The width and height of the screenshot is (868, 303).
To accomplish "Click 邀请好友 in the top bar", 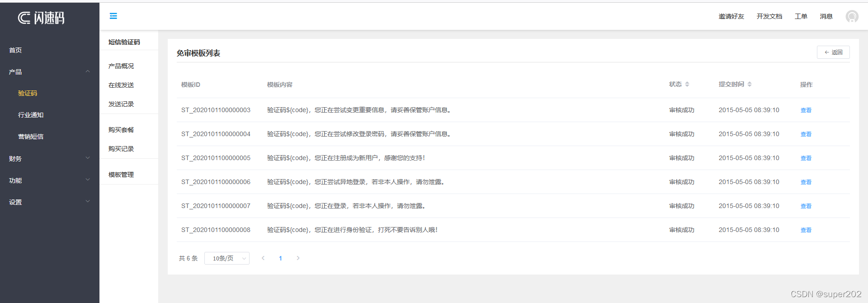I will (x=731, y=16).
